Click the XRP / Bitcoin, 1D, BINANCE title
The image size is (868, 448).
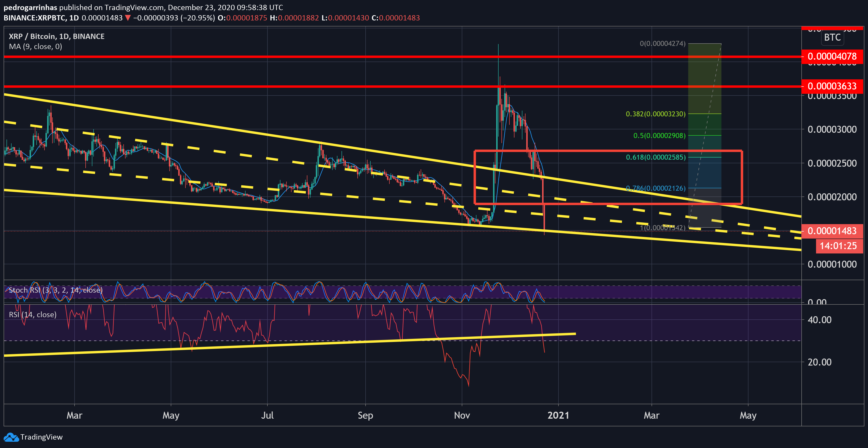tap(57, 36)
